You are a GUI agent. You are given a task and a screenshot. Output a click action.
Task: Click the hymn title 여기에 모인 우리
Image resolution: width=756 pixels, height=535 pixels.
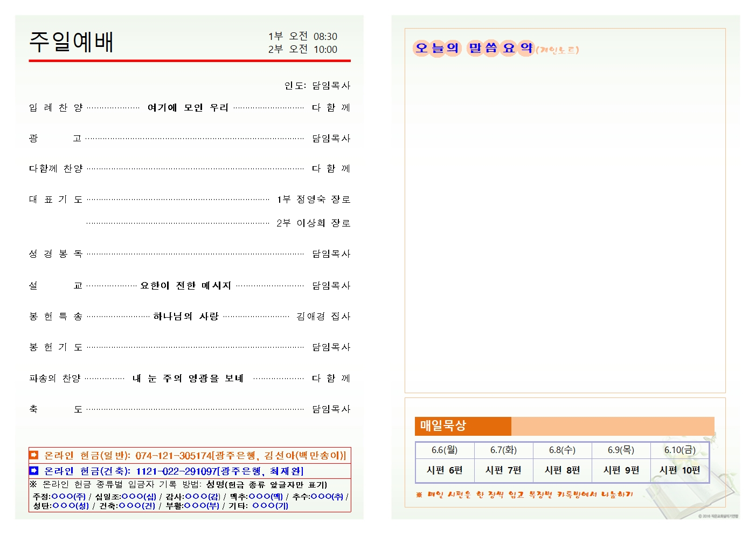[188, 108]
